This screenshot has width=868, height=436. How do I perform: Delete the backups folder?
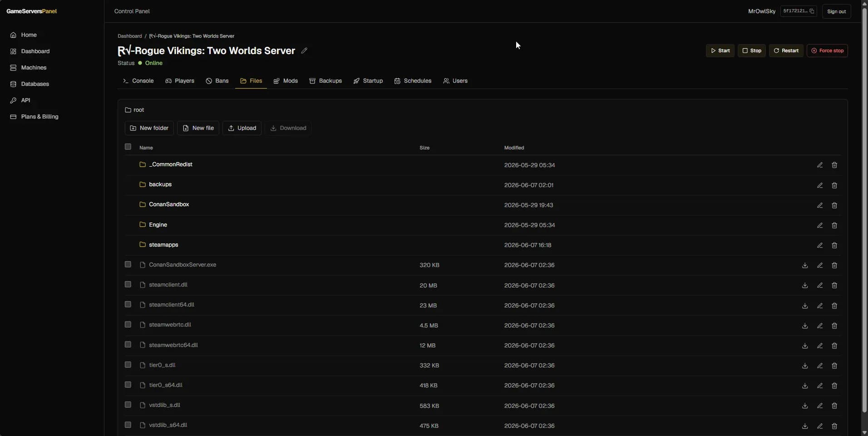click(x=834, y=185)
